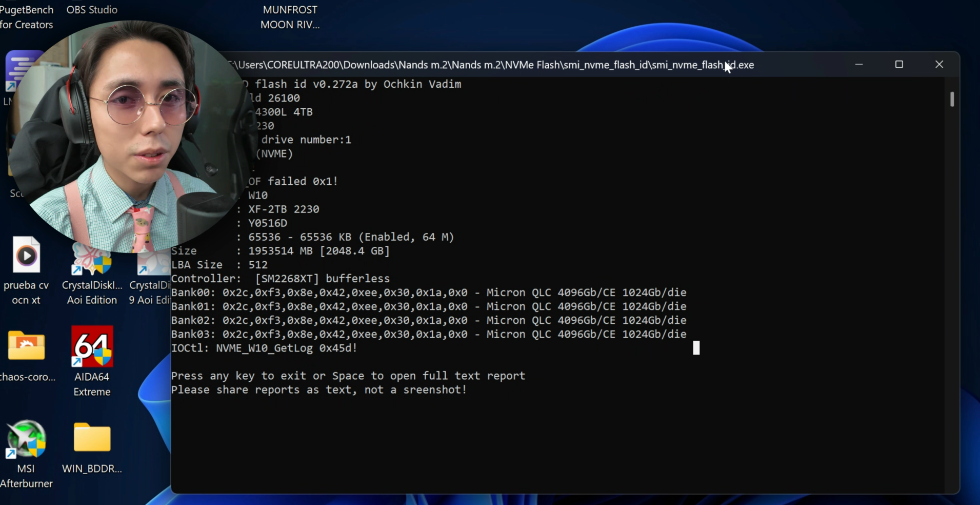The image size is (980, 505).
Task: Select the OBS Studio desktop label
Action: coord(92,10)
